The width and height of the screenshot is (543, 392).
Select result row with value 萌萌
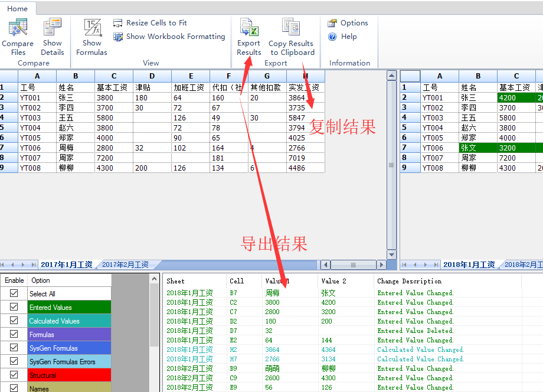pos(352,368)
